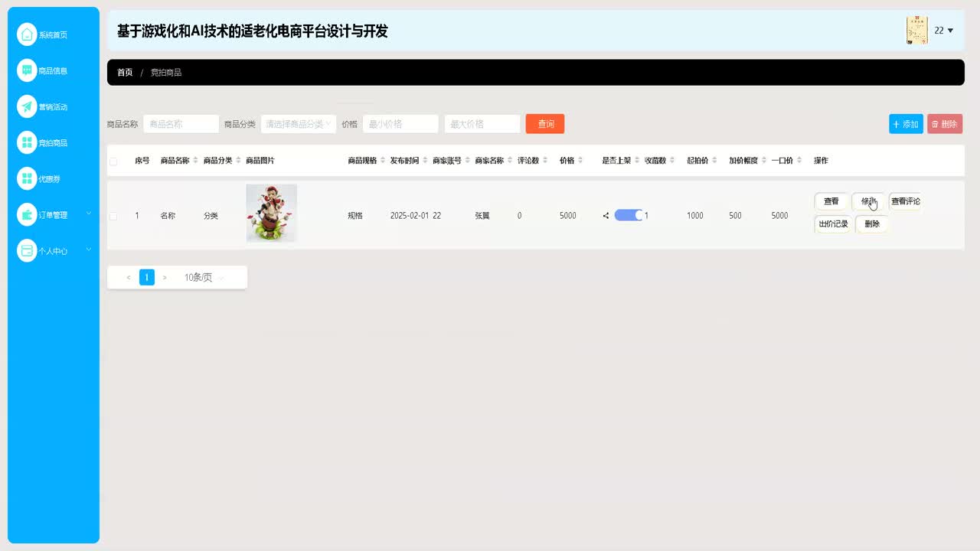980x551 pixels.
Task: Open 优惠券 menu item label
Action: (49, 179)
